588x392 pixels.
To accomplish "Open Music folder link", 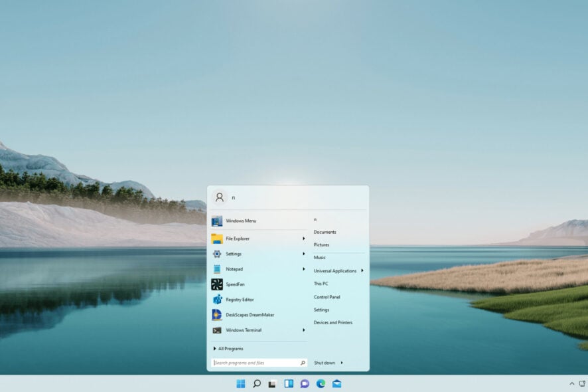I will (319, 258).
